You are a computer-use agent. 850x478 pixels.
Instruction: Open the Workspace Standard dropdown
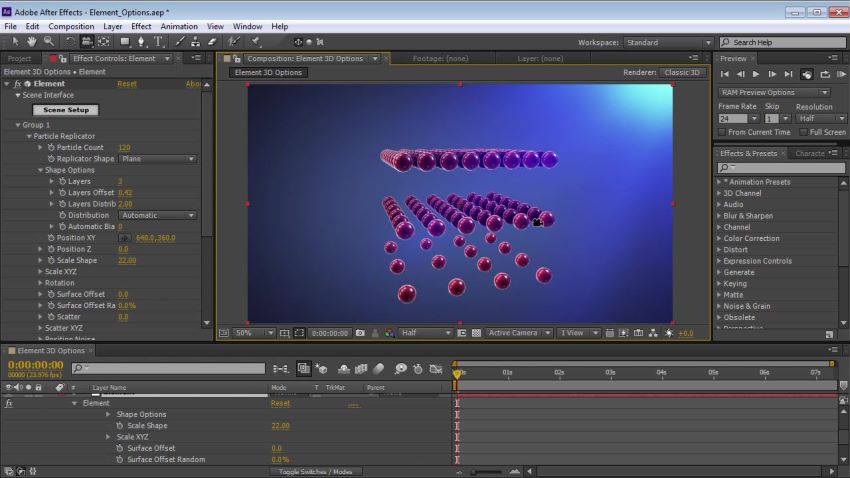pyautogui.click(x=668, y=42)
